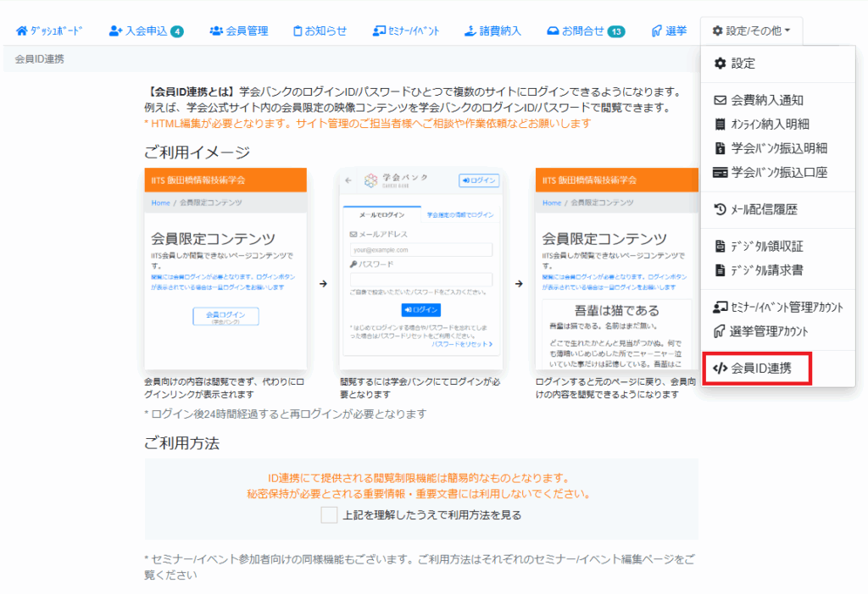The height and width of the screenshot is (594, 868).
Task: Click the お問合せ inbox icon
Action: point(553,31)
